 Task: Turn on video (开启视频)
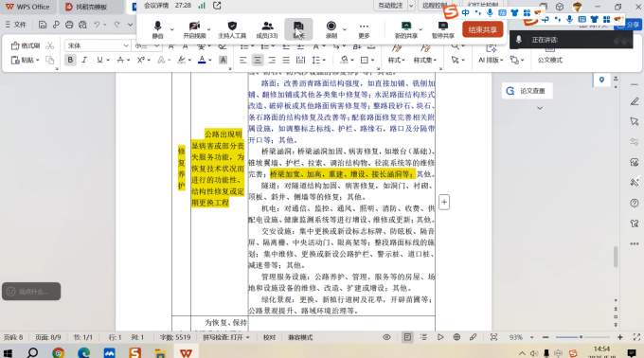pyautogui.click(x=194, y=29)
